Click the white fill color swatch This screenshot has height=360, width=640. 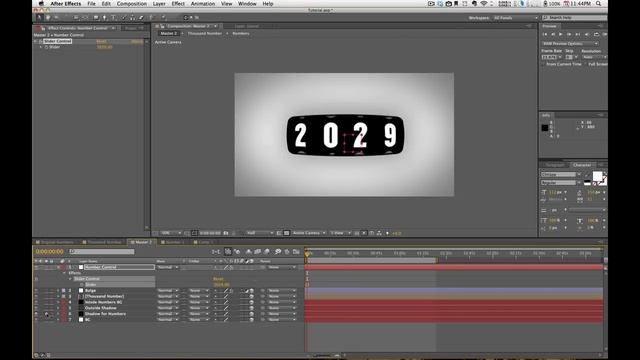coord(597,176)
